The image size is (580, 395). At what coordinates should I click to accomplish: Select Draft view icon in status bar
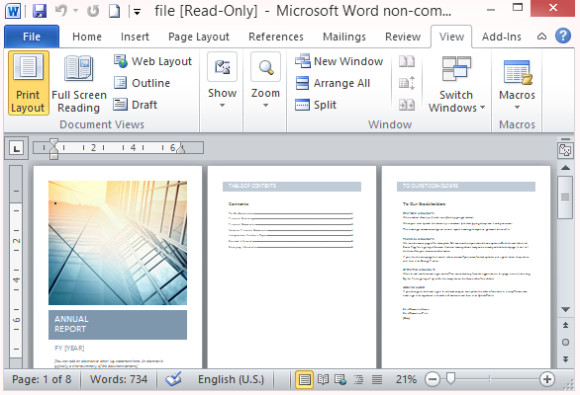click(x=377, y=379)
